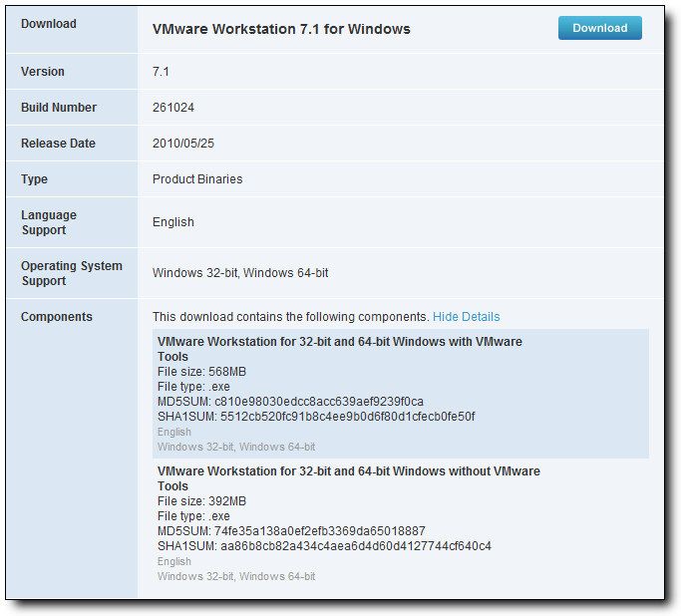Image resolution: width=681 pixels, height=616 pixels.
Task: Click gray Windows 32-bit text in 568MB component
Action: [x=236, y=448]
